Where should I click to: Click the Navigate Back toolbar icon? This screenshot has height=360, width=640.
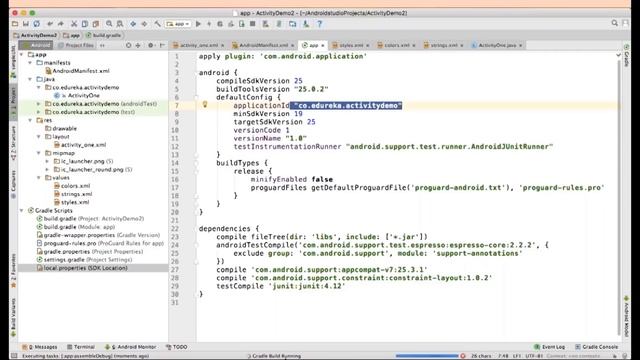pyautogui.click(x=133, y=24)
